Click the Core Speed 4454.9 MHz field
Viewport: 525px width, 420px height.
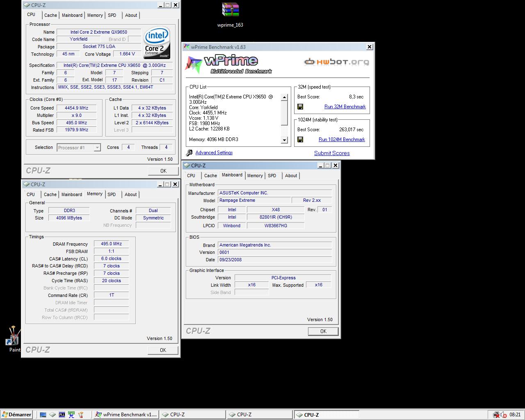click(77, 108)
